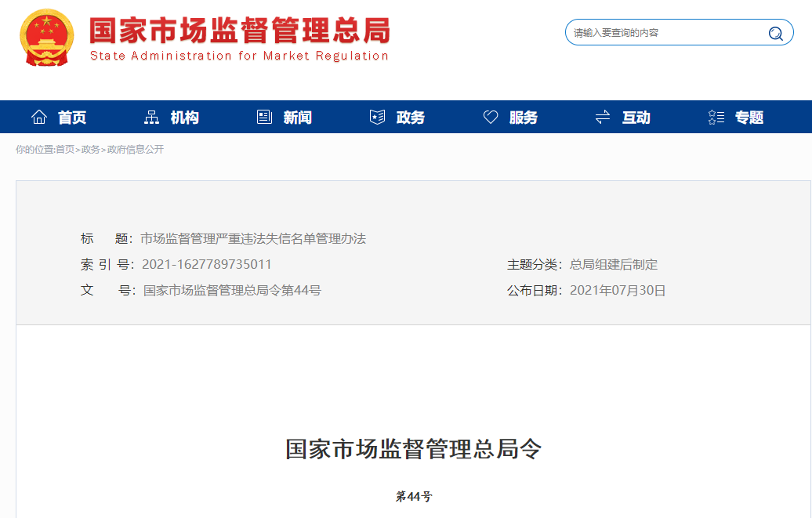Navigate to the 互动 section
The image size is (812, 518).
pyautogui.click(x=636, y=118)
